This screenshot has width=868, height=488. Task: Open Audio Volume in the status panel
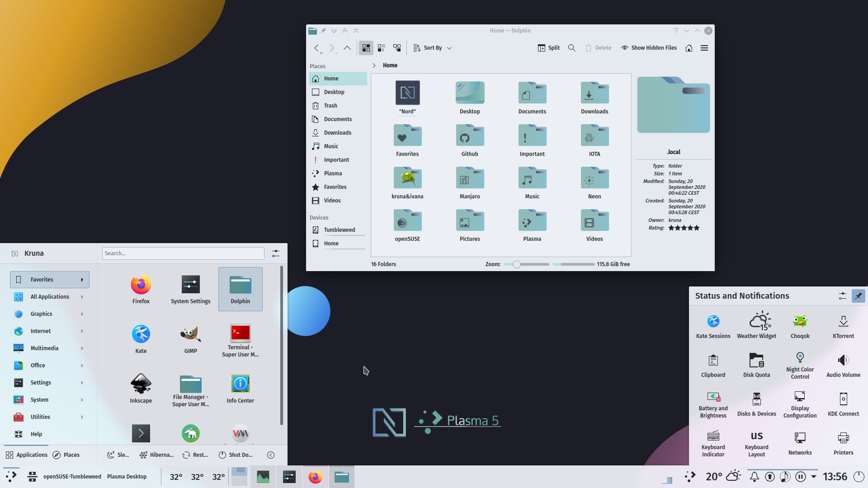[x=843, y=366]
